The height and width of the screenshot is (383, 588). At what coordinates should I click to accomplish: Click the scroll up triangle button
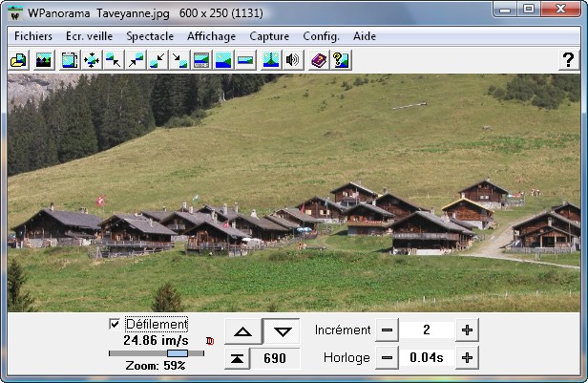coord(243,331)
